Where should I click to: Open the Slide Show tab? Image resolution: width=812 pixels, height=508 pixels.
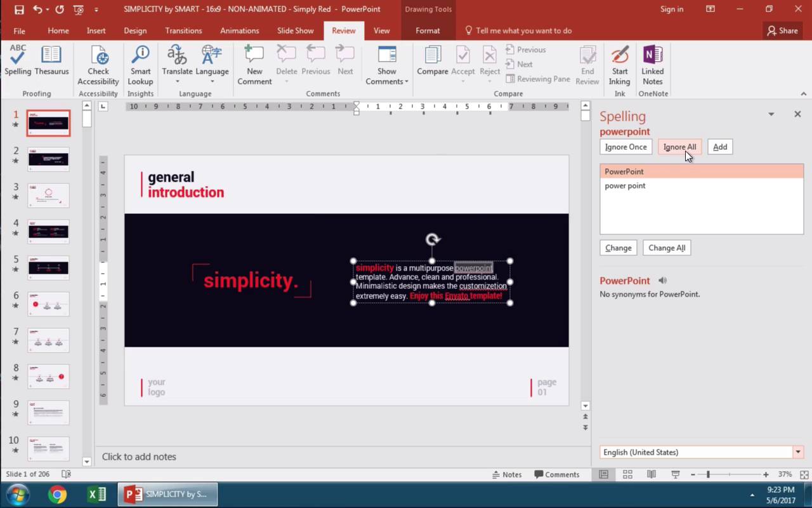tap(295, 30)
